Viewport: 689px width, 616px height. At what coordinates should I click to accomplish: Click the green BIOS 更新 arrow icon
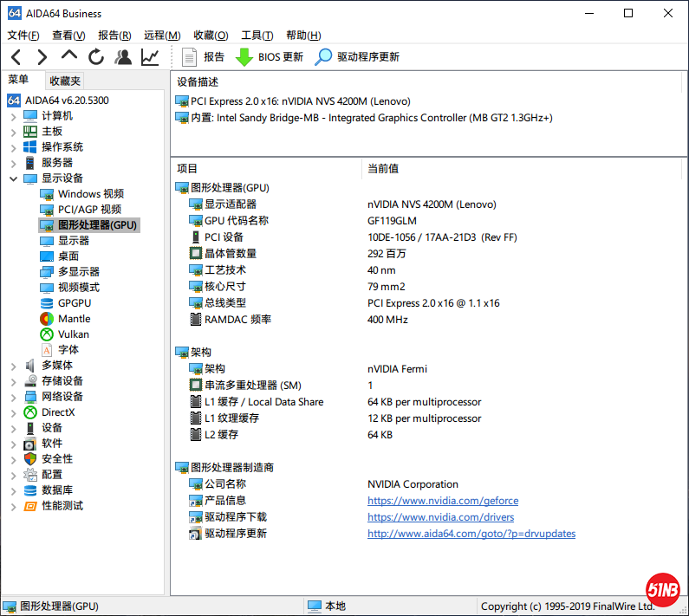(245, 57)
